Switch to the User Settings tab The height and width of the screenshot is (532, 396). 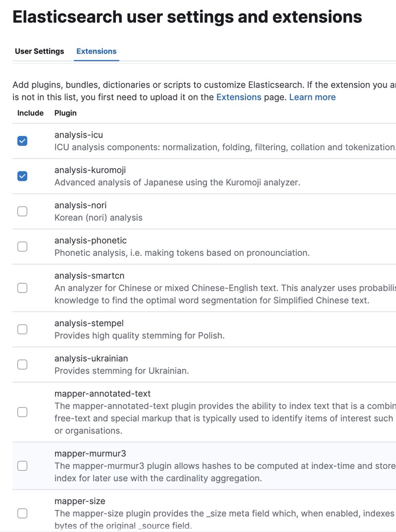(x=40, y=52)
